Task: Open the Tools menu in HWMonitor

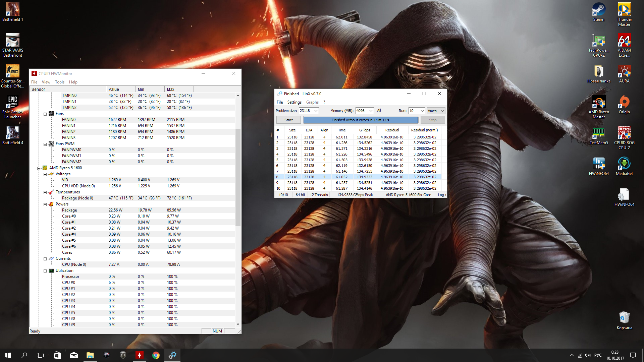Action: click(59, 82)
